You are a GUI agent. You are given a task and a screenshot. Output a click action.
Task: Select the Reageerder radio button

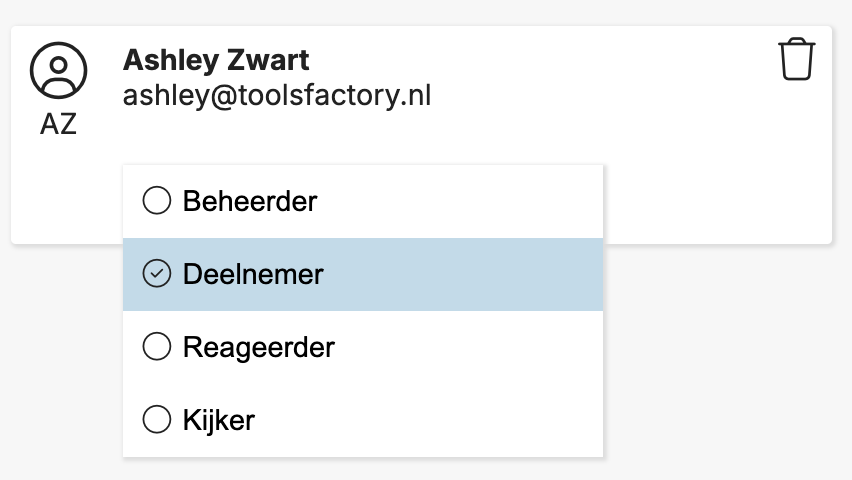pyautogui.click(x=156, y=346)
